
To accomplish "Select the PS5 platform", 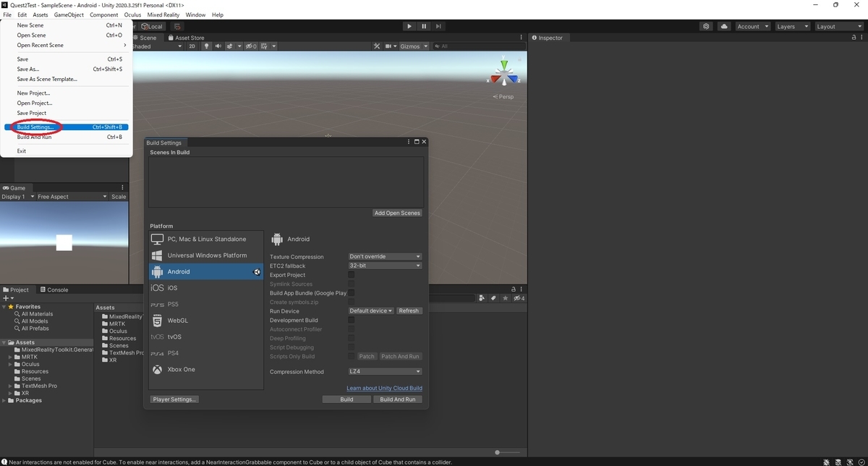I will (x=206, y=304).
